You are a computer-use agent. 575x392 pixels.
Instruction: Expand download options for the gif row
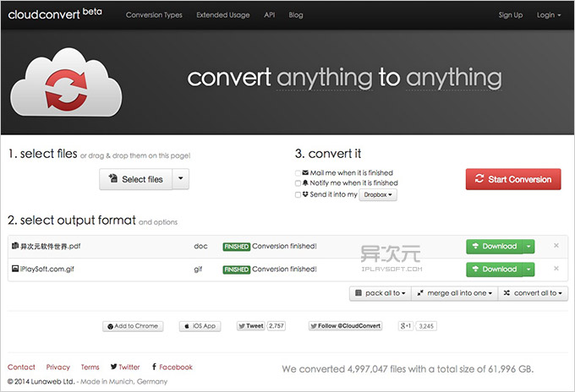[x=528, y=269]
